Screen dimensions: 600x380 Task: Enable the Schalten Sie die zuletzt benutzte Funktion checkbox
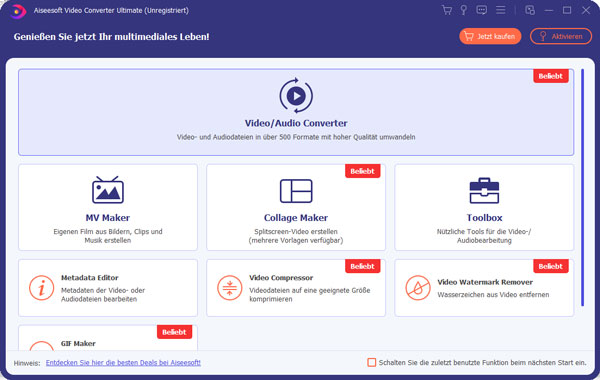tap(372, 362)
